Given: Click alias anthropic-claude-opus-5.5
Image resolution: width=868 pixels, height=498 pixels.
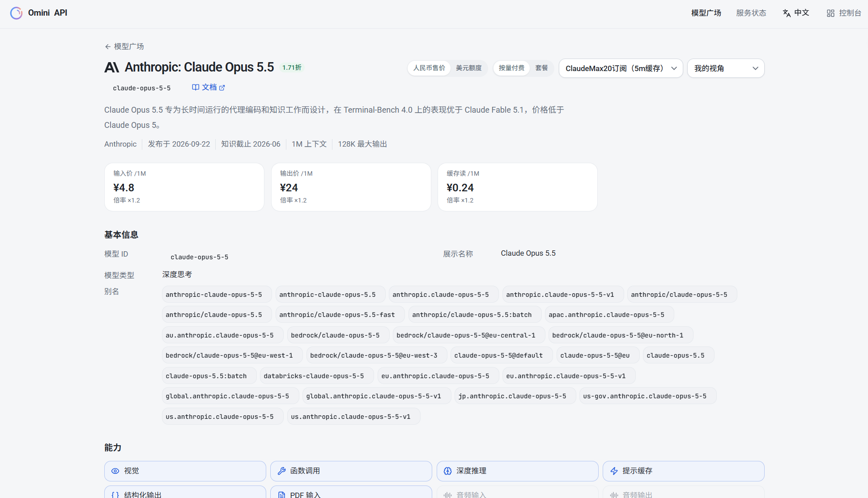Looking at the screenshot, I should 330,295.
